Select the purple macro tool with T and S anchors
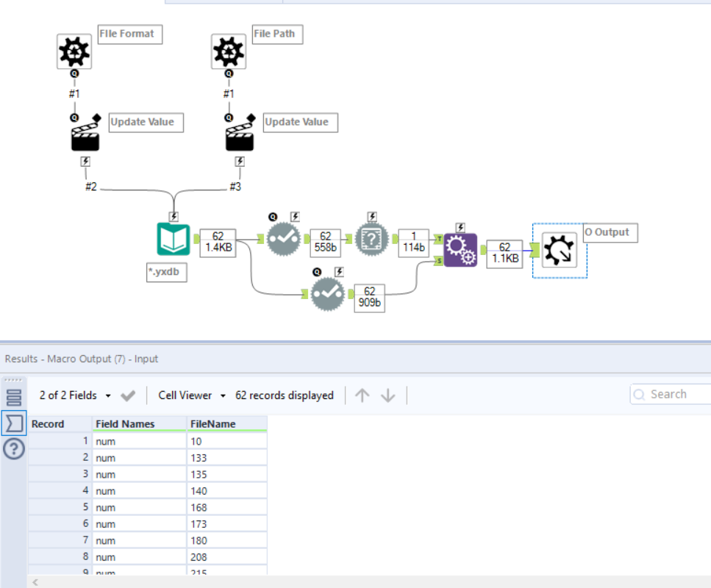Screen dimensions: 711x588 [x=460, y=248]
